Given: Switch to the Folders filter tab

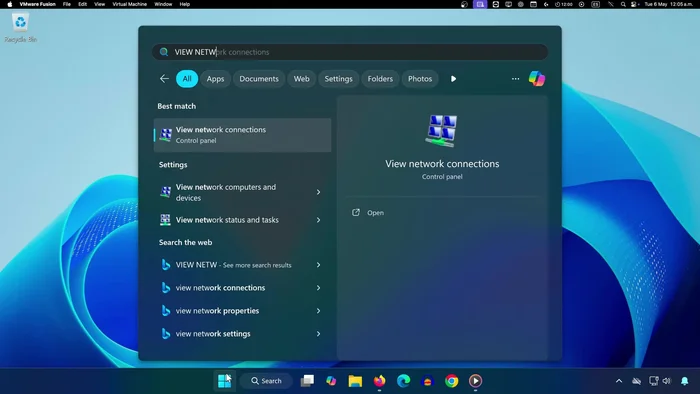Looking at the screenshot, I should tap(380, 79).
